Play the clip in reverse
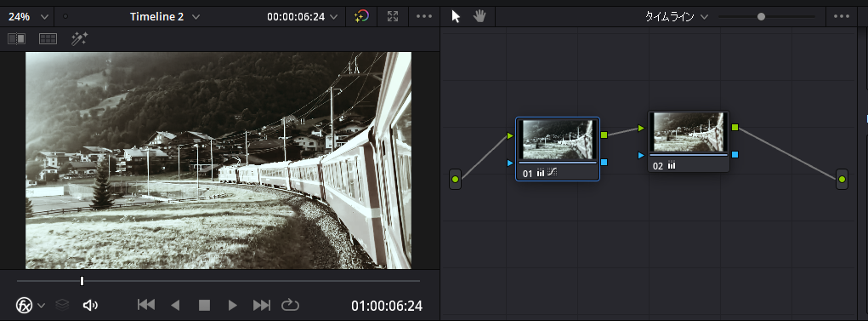868x321 pixels. (175, 305)
